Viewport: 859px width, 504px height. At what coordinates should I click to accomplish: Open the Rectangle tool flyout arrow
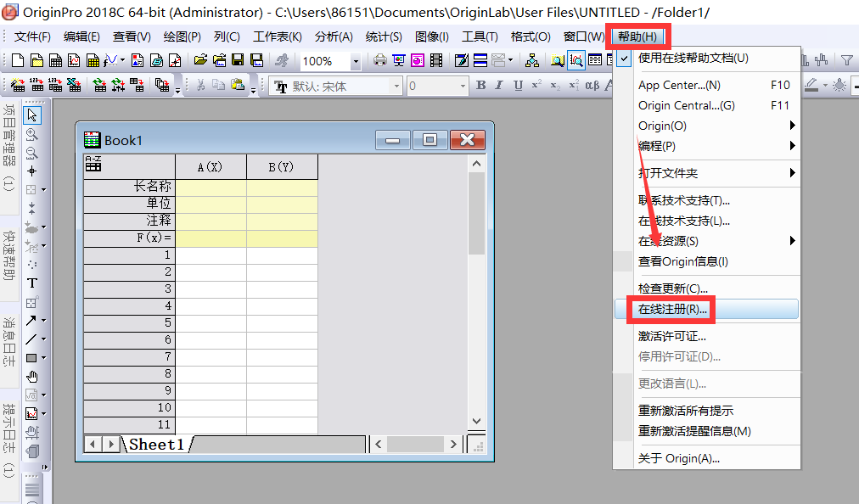(x=44, y=358)
